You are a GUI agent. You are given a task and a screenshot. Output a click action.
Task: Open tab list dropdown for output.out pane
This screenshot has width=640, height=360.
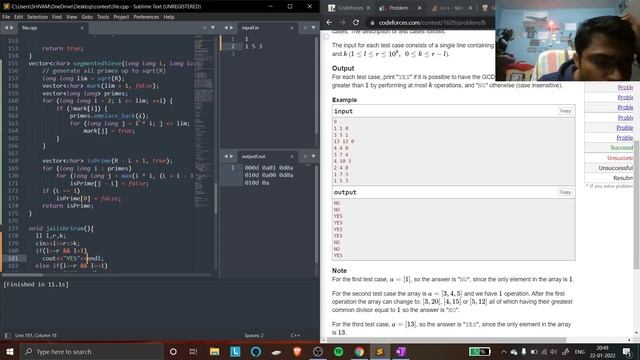313,156
